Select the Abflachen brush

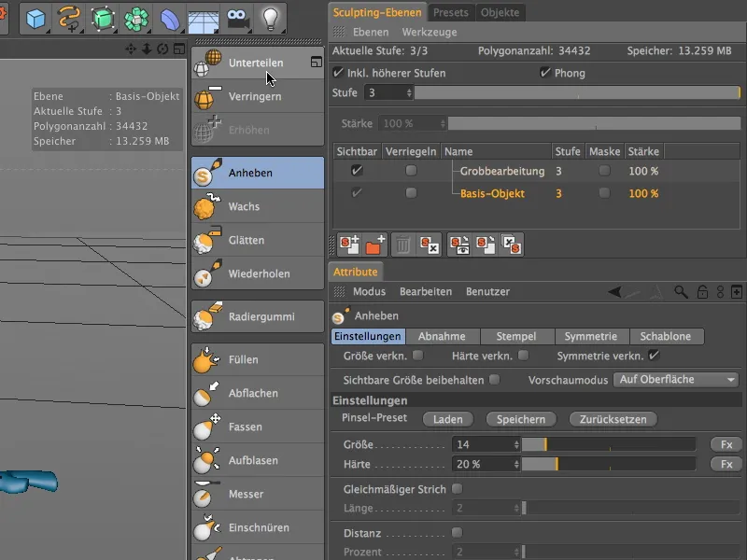coord(258,393)
